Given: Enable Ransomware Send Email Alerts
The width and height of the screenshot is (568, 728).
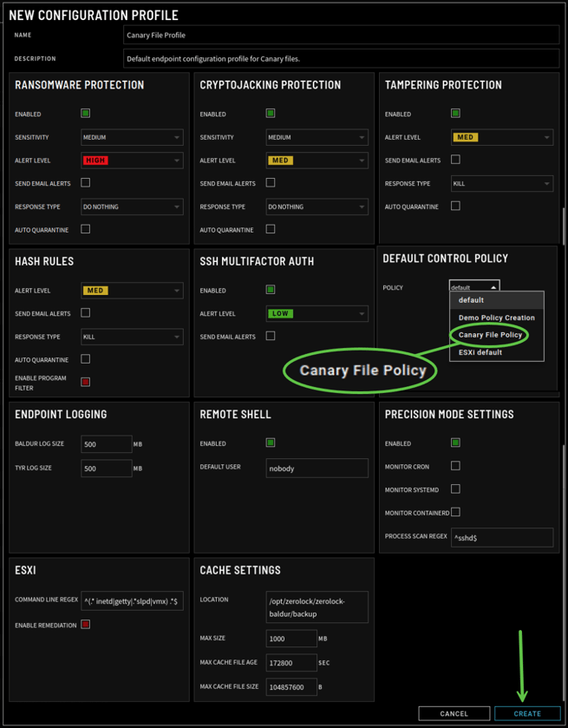Looking at the screenshot, I should (85, 183).
